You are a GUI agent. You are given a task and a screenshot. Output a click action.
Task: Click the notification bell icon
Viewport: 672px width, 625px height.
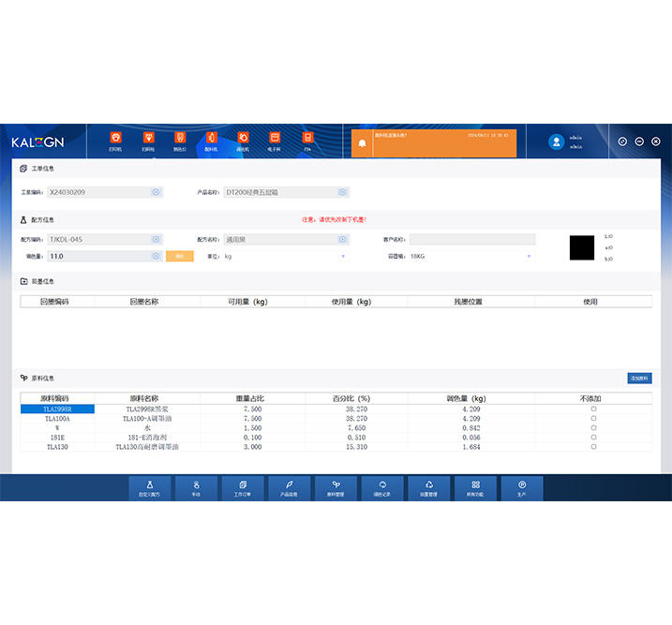pos(362,143)
